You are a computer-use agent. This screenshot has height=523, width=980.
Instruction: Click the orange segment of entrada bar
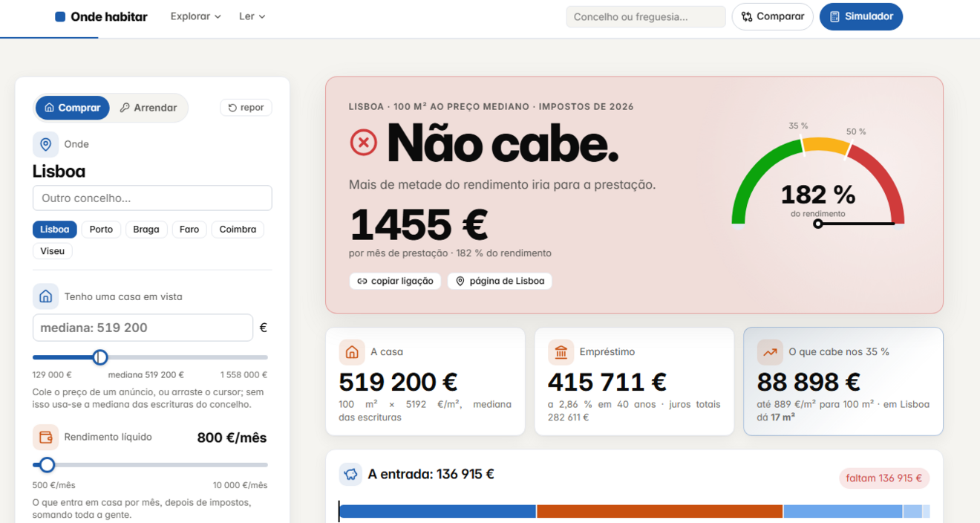660,511
